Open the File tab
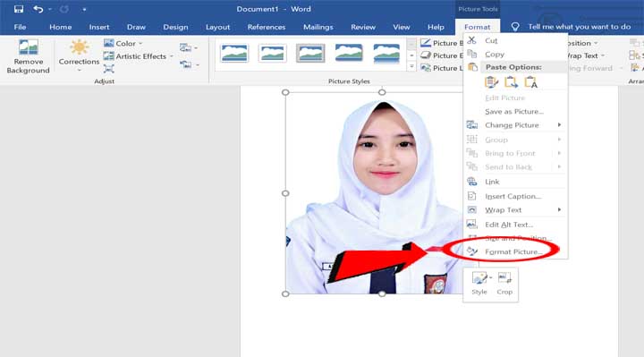 [x=20, y=27]
